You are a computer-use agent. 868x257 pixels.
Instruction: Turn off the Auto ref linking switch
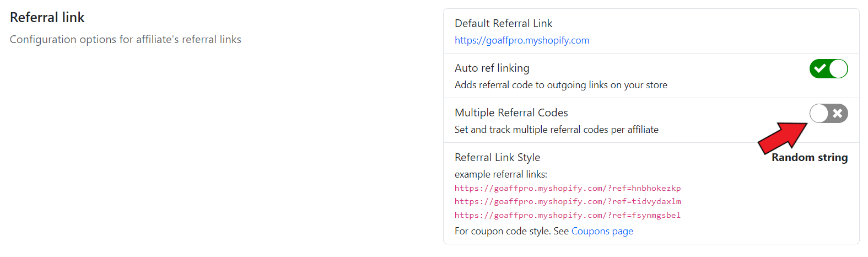[828, 69]
